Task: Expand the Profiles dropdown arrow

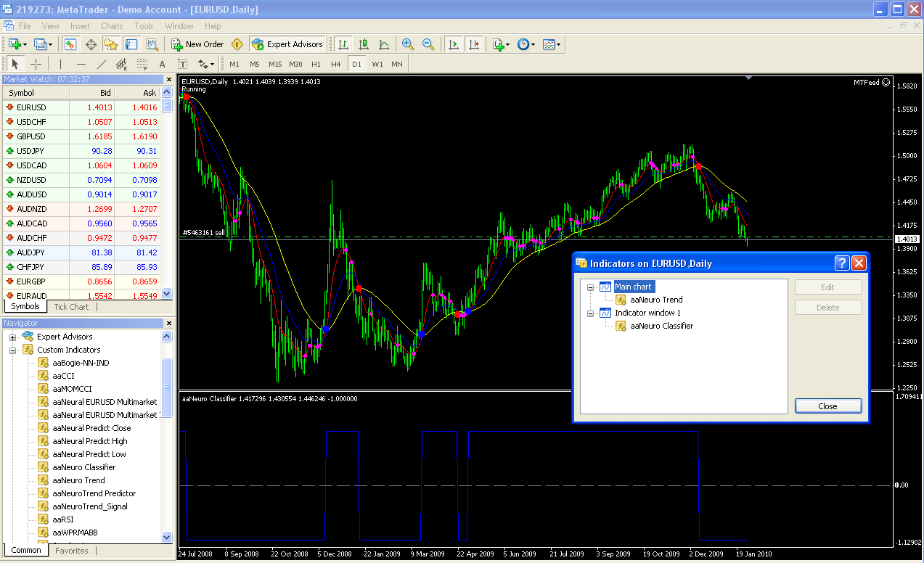Action: [x=49, y=45]
